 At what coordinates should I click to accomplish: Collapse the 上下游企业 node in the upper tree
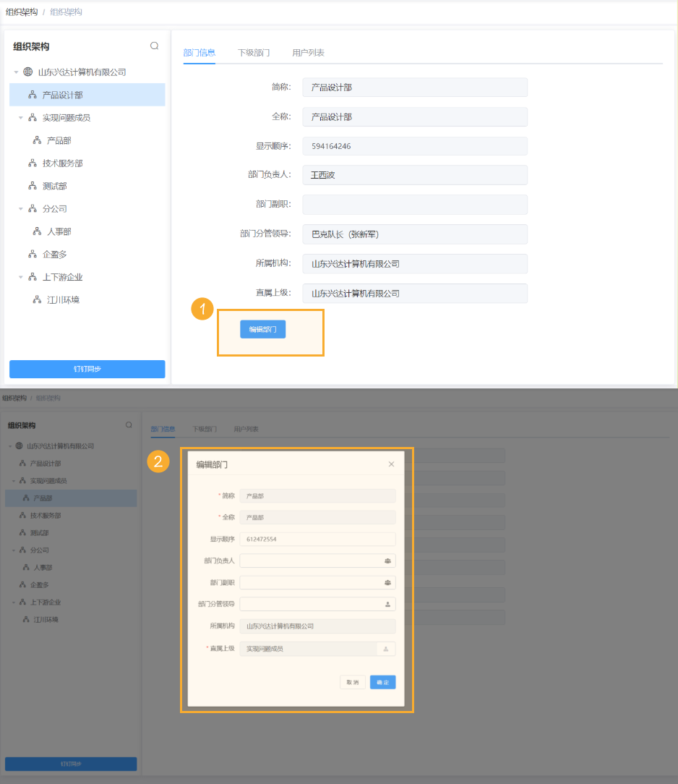(x=21, y=277)
